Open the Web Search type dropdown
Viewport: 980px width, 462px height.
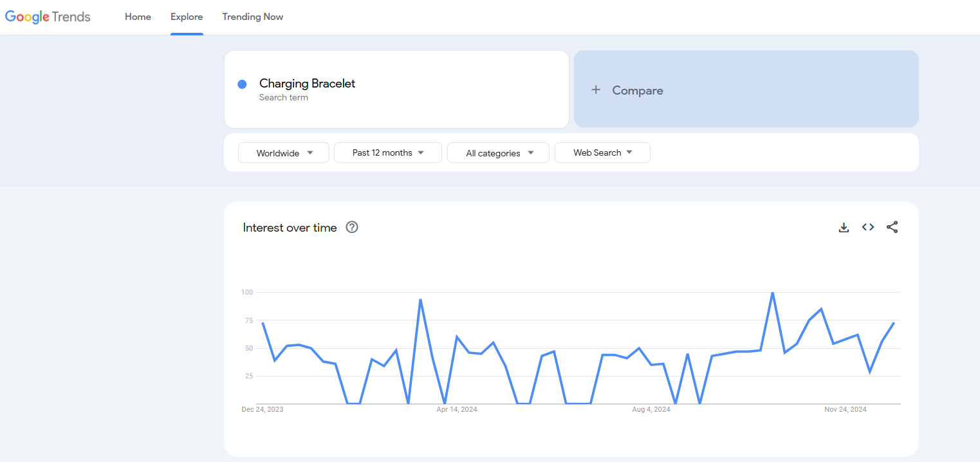602,152
